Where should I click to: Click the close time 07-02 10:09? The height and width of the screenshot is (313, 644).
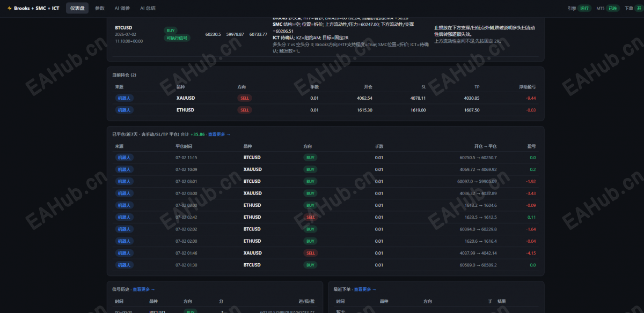[x=186, y=169]
